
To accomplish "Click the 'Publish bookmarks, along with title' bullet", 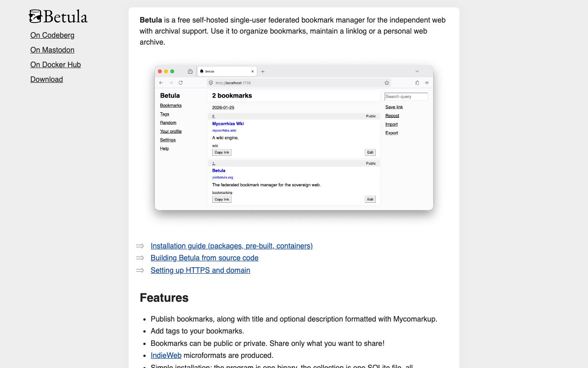I will point(294,319).
